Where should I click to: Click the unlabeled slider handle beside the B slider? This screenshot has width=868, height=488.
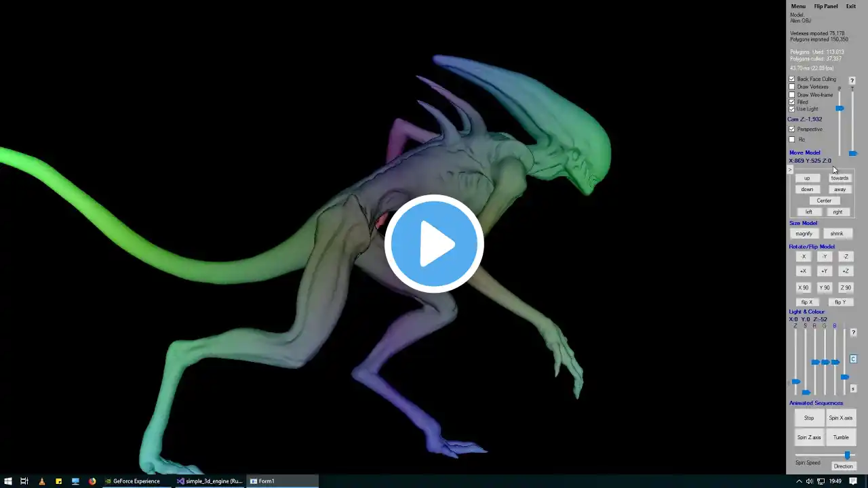(845, 377)
